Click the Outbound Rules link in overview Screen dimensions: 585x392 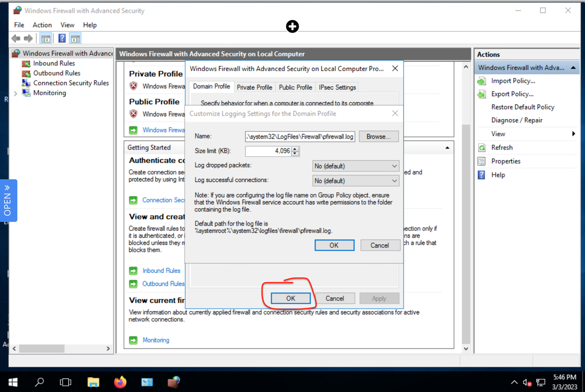163,284
